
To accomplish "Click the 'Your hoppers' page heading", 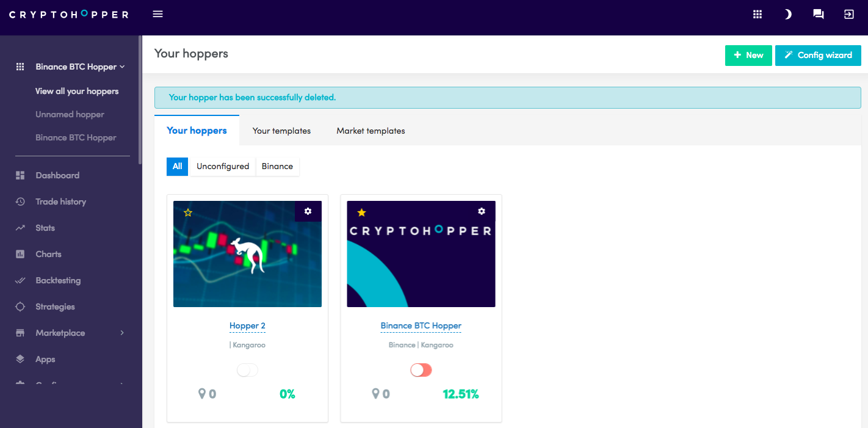I will (x=191, y=54).
